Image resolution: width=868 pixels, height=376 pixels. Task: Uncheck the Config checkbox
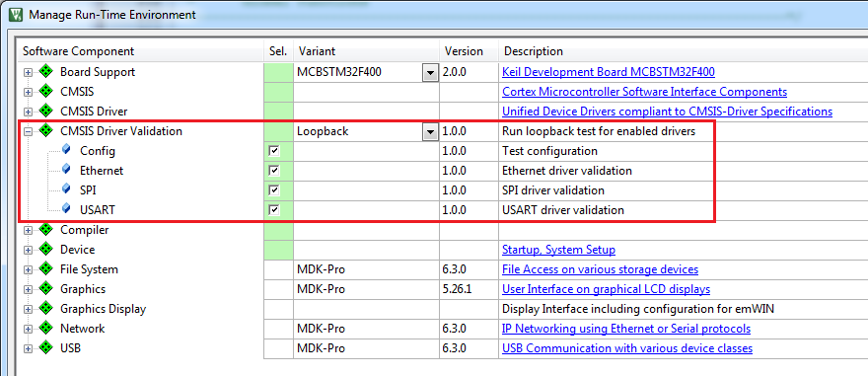click(x=273, y=151)
